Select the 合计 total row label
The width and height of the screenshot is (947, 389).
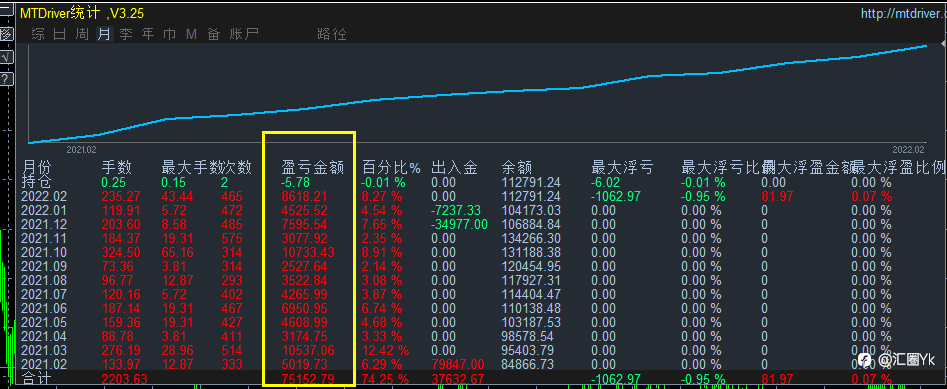(37, 379)
